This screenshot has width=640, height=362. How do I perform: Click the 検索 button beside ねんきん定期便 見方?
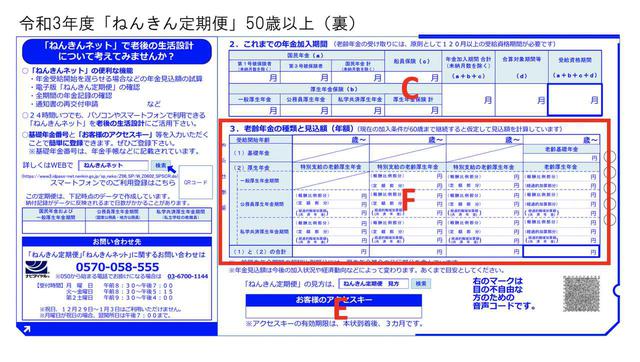(x=421, y=284)
